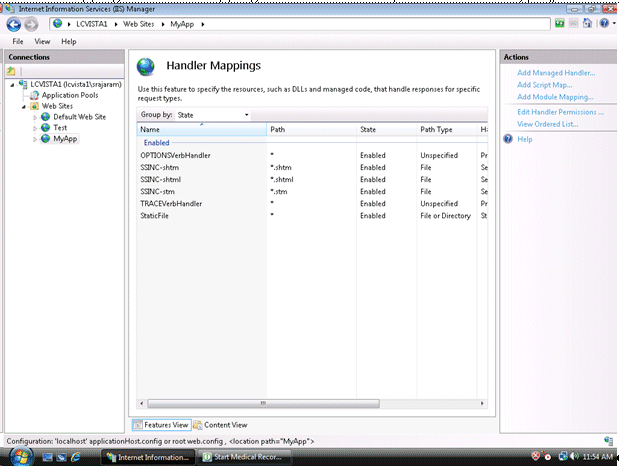The width and height of the screenshot is (619, 467).
Task: Click the Stop icon in address toolbar
Action: [573, 24]
